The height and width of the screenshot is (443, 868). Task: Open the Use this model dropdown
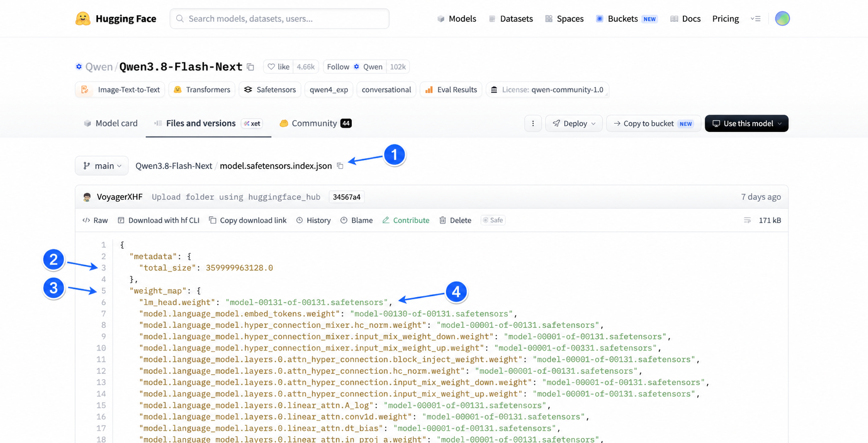746,124
